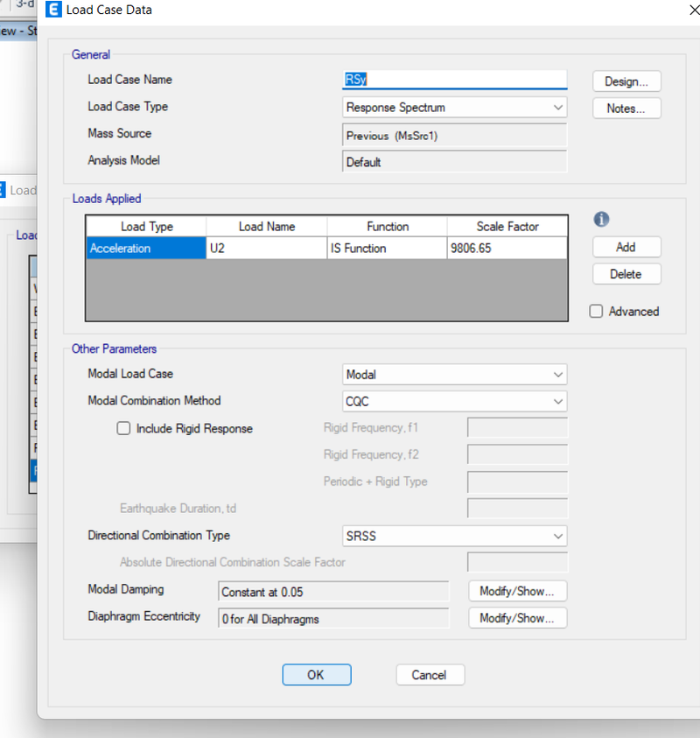This screenshot has width=700, height=738.
Task: Open the Modal Combination Method dropdown
Action: 454,402
